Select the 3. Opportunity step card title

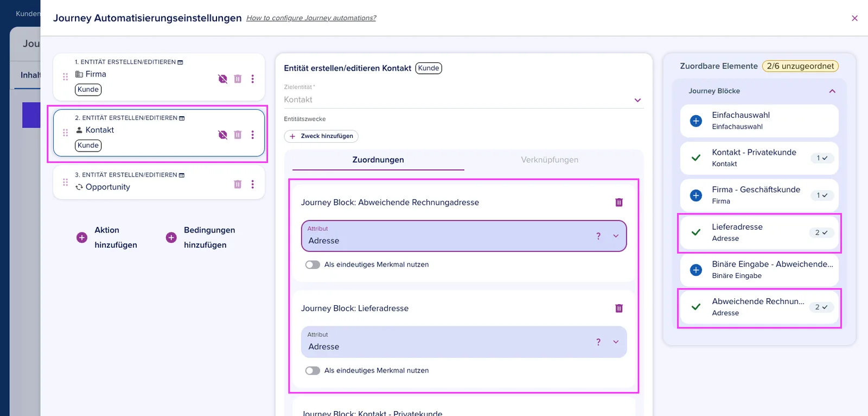pos(108,187)
